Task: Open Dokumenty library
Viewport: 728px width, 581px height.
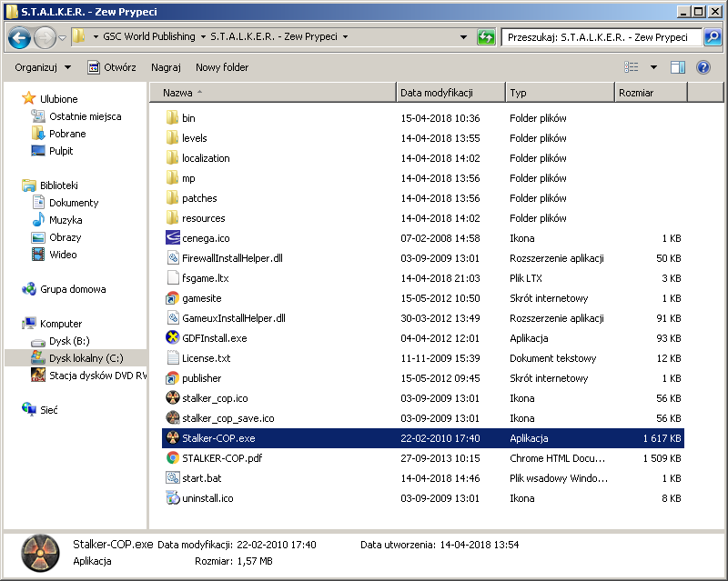Action: pyautogui.click(x=65, y=203)
